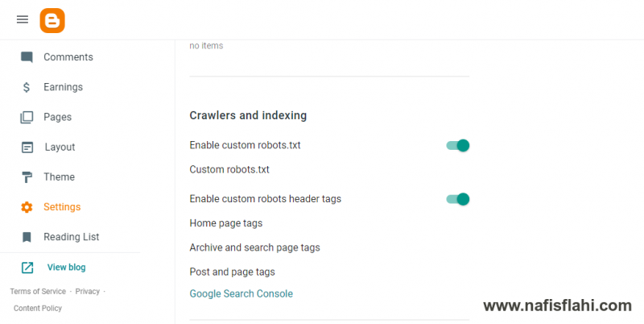Open the Custom robots.txt setting
The height and width of the screenshot is (324, 644).
(x=229, y=169)
